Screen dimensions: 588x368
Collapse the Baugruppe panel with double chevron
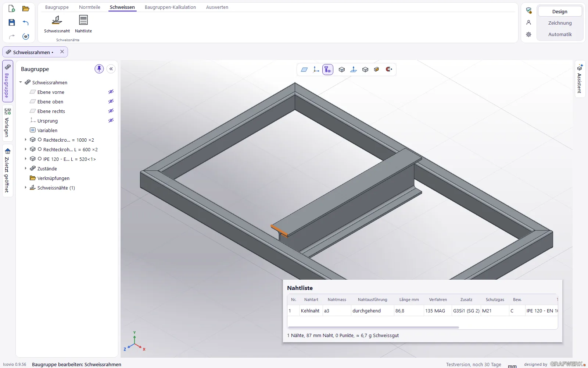point(111,69)
